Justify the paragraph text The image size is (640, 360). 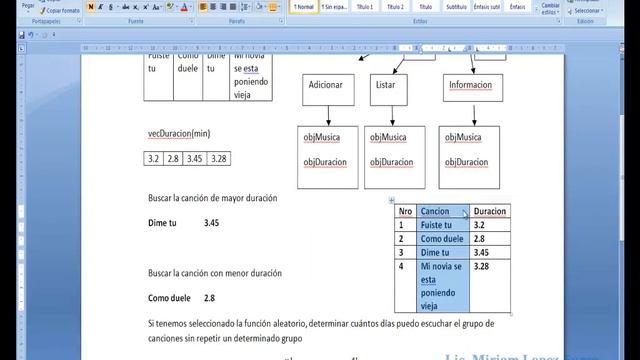233,7
